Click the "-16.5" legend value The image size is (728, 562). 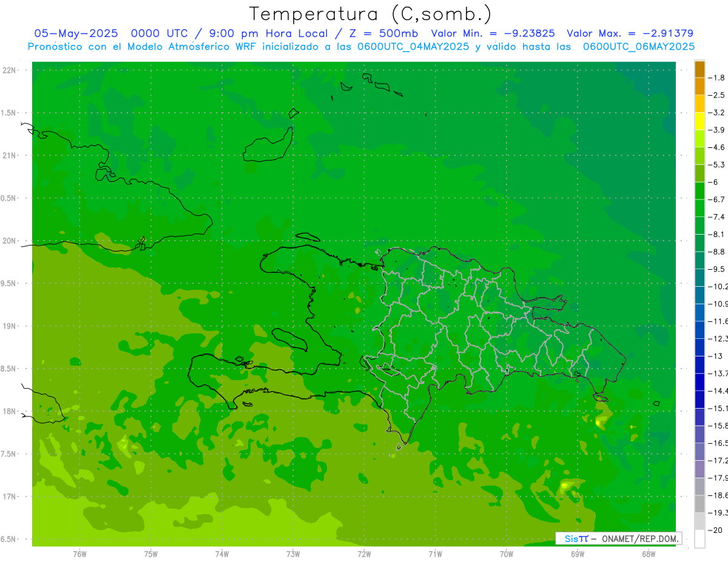718,443
